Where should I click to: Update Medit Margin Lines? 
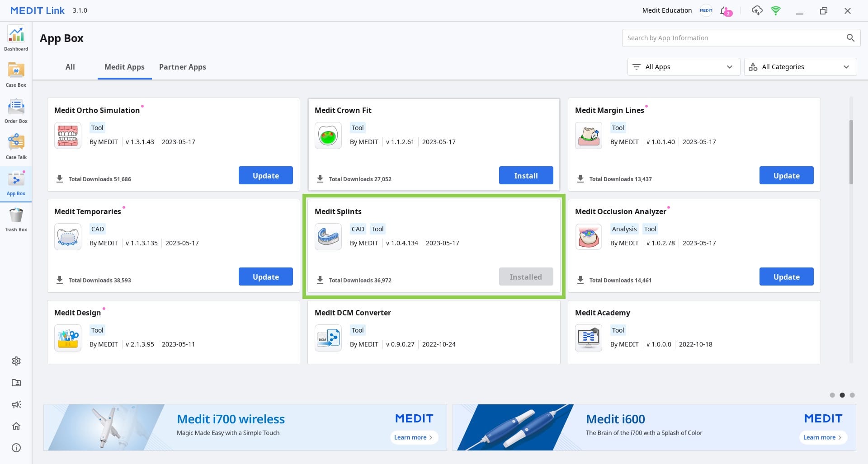point(787,175)
